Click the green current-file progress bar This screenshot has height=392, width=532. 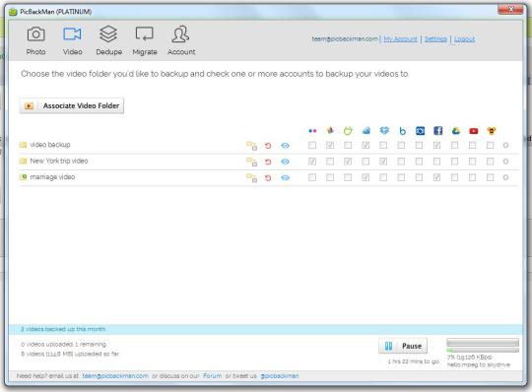click(x=483, y=351)
